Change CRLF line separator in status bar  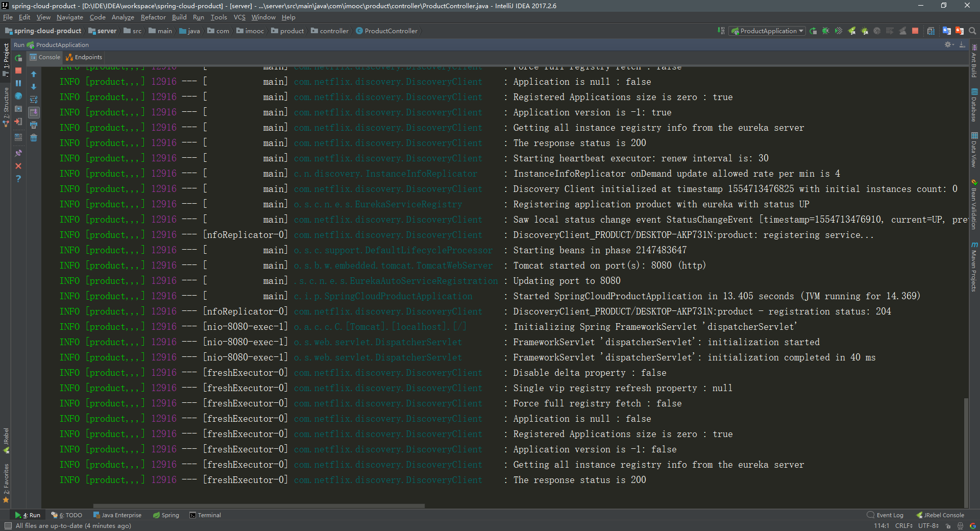point(903,525)
